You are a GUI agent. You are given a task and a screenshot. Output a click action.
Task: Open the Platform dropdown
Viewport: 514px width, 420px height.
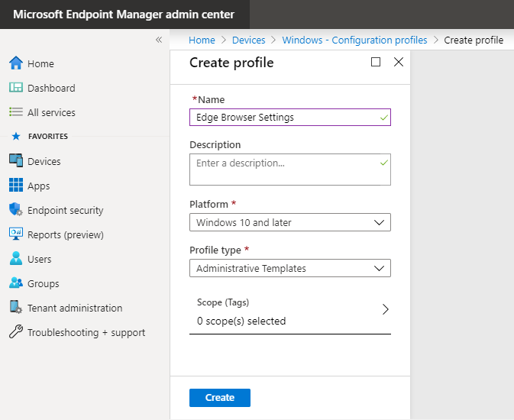[290, 222]
